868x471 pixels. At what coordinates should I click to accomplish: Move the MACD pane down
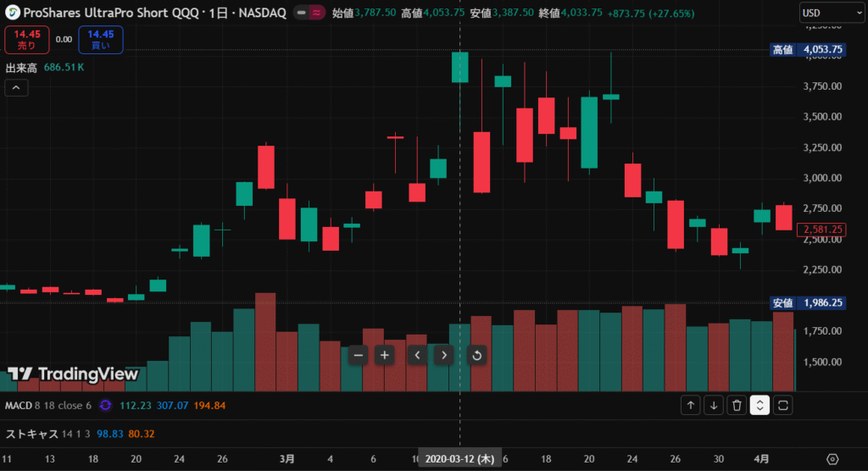(x=714, y=406)
